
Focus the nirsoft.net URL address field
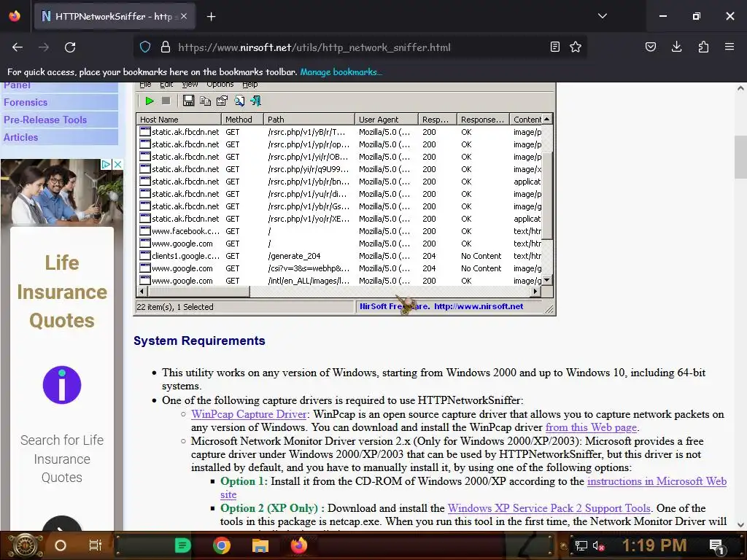[x=360, y=47]
